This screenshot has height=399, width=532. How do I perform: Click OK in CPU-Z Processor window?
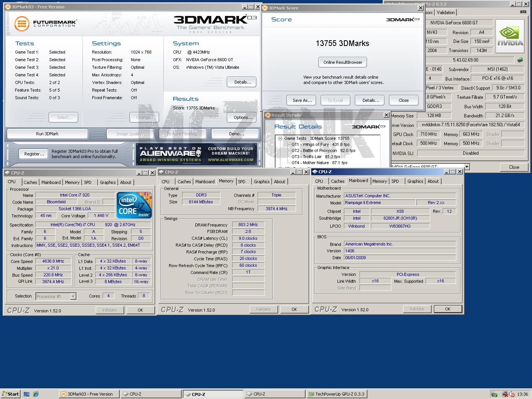point(140,310)
